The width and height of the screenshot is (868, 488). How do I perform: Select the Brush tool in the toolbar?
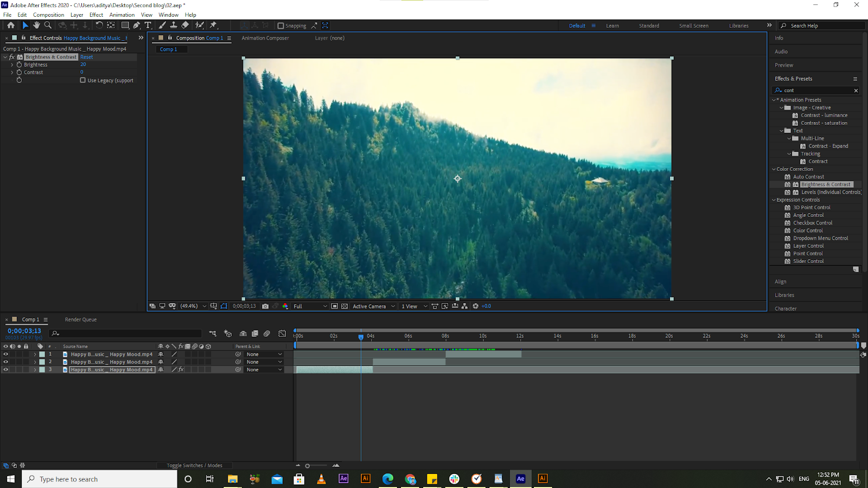click(162, 25)
